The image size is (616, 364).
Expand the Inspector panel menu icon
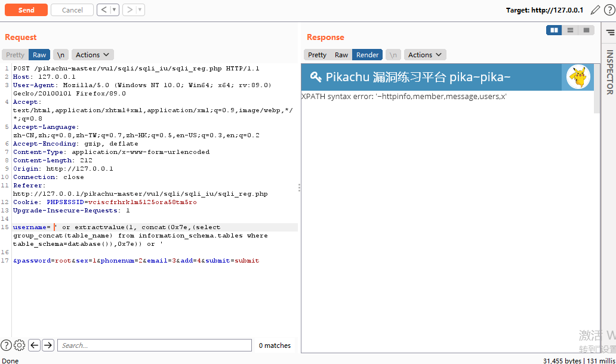tap(610, 33)
